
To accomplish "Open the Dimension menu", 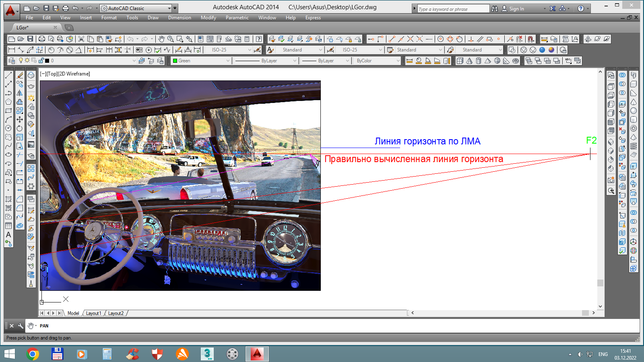I will coord(180,18).
